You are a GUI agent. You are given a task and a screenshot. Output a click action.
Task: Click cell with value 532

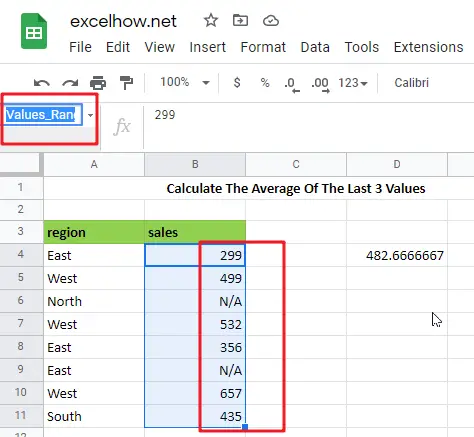pyautogui.click(x=195, y=324)
